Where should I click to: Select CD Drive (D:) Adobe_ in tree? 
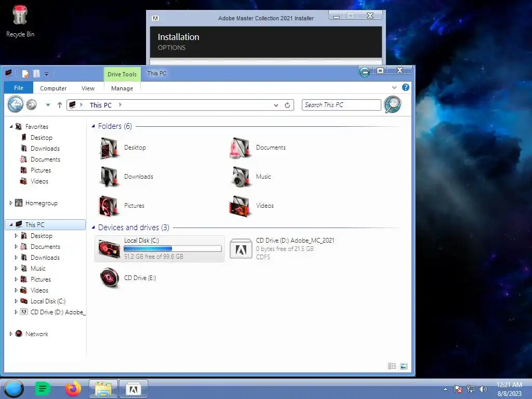point(57,312)
